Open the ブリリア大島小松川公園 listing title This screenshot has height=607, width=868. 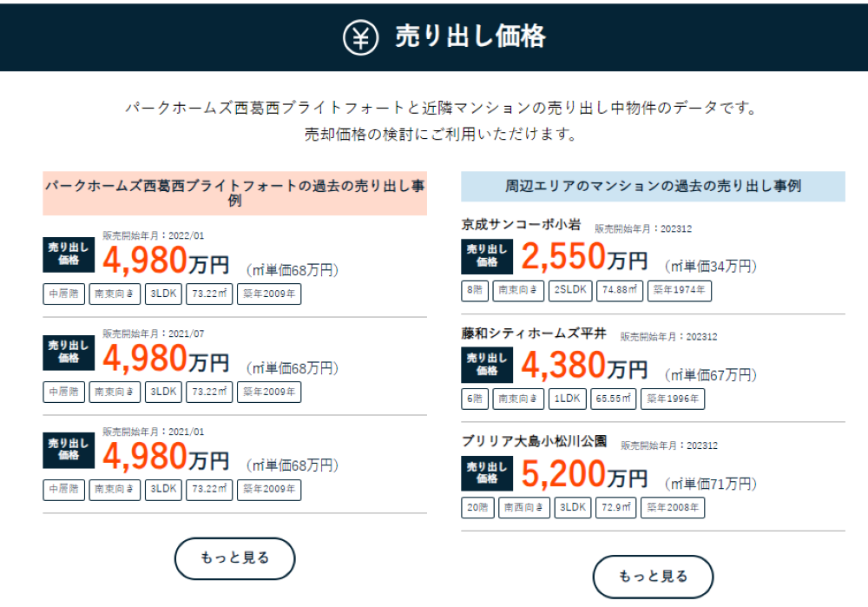click(x=534, y=441)
